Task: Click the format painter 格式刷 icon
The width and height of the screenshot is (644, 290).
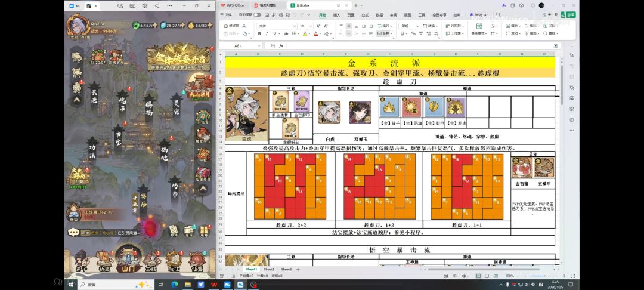Action: (x=231, y=26)
